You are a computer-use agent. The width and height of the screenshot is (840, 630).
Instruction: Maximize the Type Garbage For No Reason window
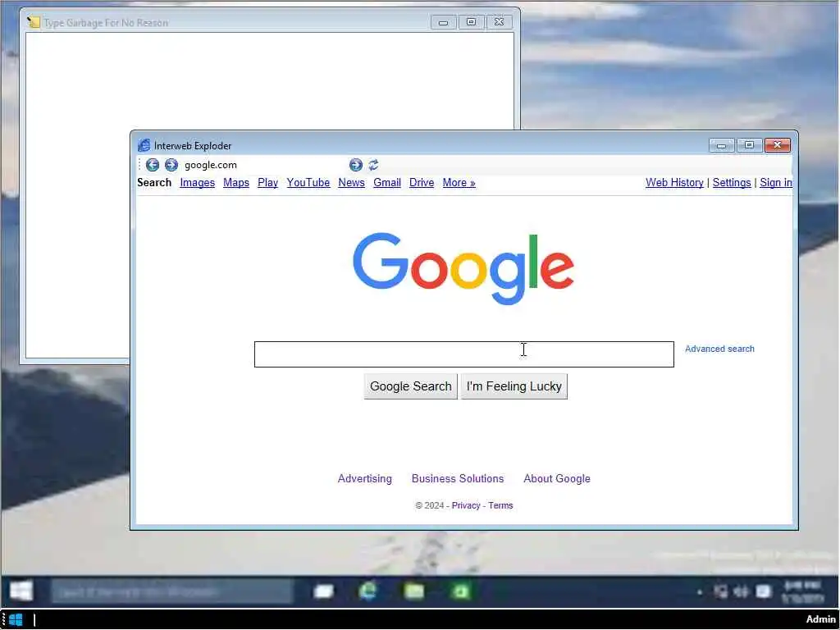[471, 22]
